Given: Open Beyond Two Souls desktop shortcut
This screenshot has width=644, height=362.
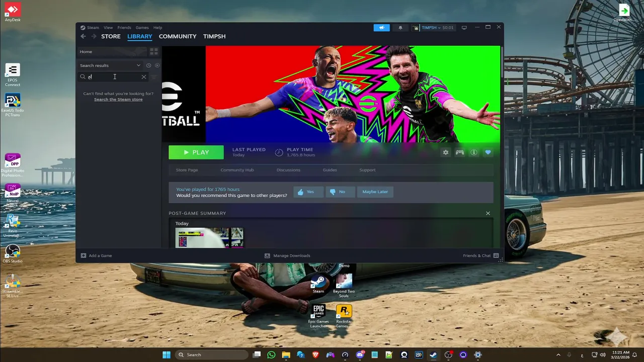Looking at the screenshot, I should click(x=344, y=286).
